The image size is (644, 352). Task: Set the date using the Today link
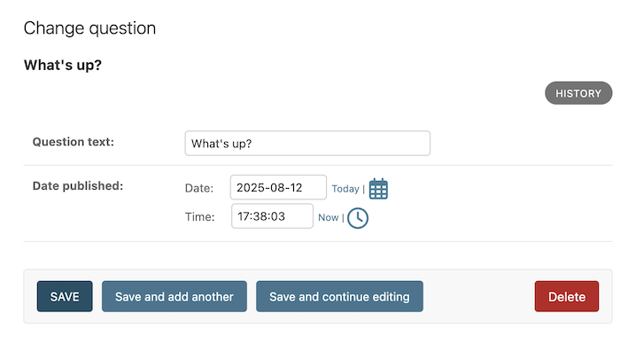coord(345,189)
